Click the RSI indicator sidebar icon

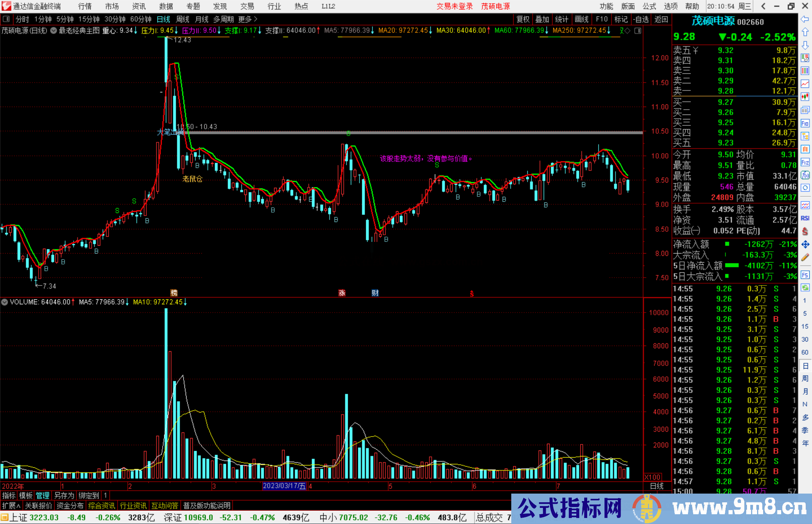click(805, 218)
